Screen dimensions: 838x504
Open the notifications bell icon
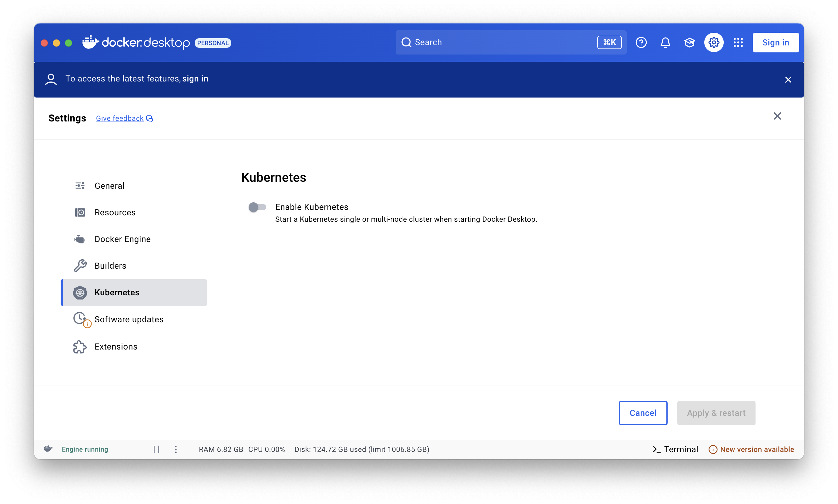click(x=665, y=42)
